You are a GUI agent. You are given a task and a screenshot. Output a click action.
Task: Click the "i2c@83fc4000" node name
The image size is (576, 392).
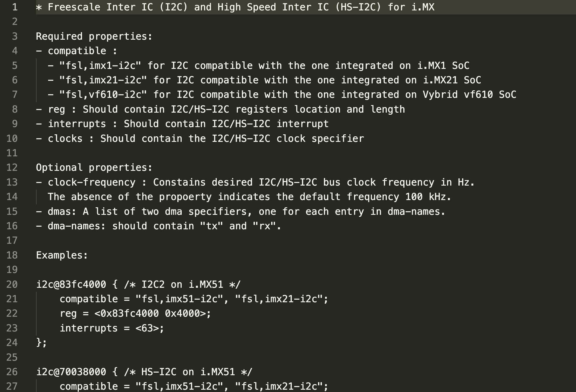tap(71, 285)
